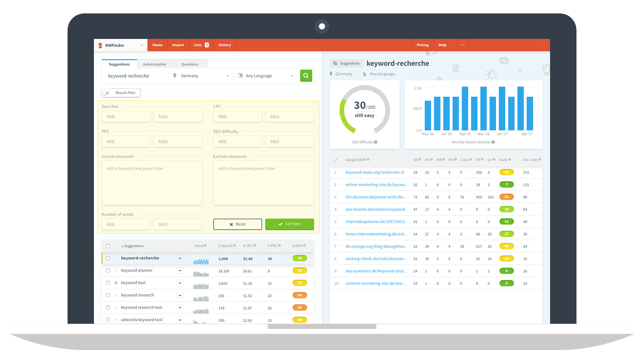Check the keyword planner row checkbox
The width and height of the screenshot is (644, 363).
tap(108, 270)
